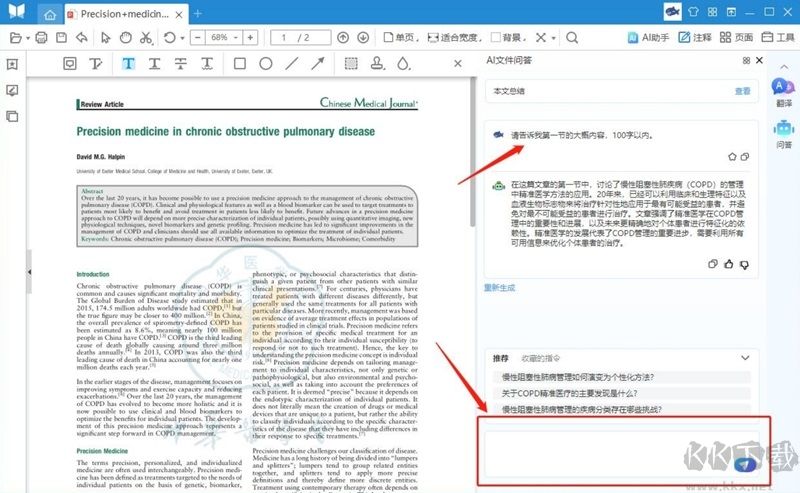Add a new tab with plus icon
This screenshot has height=493, width=800.
point(198,14)
